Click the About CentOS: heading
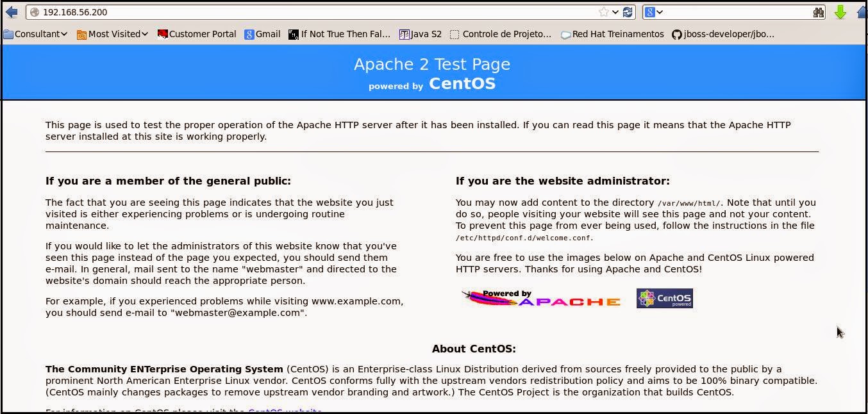The height and width of the screenshot is (414, 868). tap(474, 349)
